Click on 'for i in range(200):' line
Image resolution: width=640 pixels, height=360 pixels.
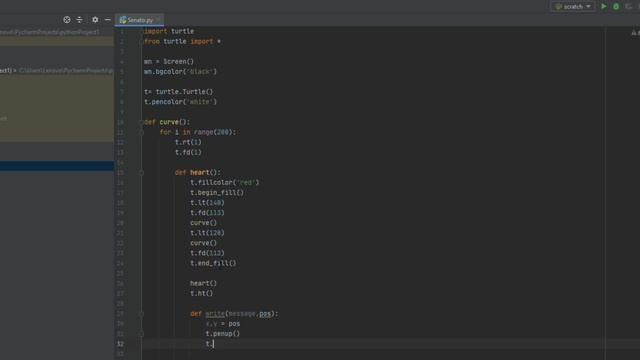point(198,132)
